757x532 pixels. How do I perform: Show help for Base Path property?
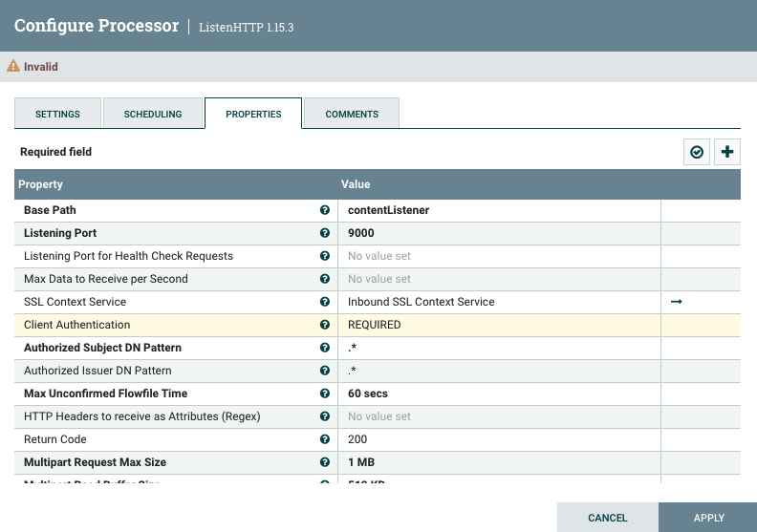(x=325, y=210)
